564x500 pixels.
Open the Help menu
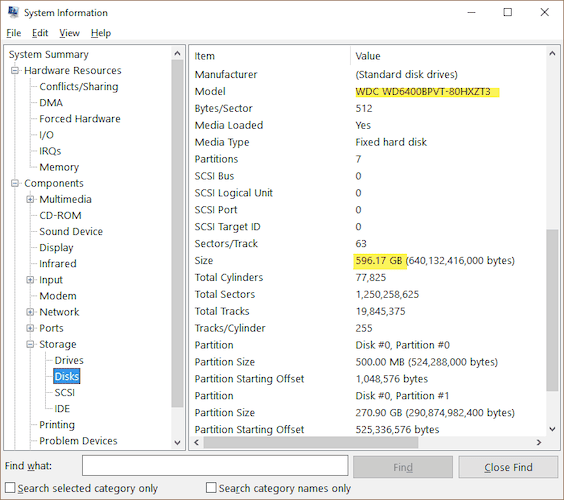[x=101, y=33]
